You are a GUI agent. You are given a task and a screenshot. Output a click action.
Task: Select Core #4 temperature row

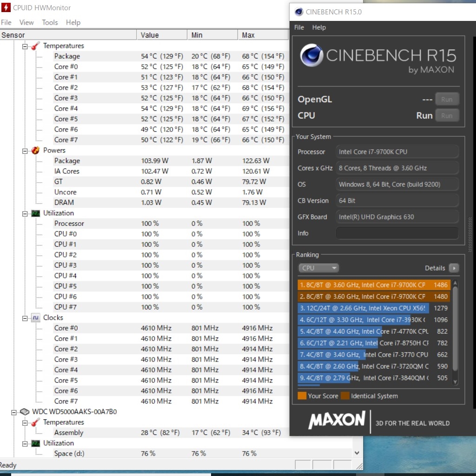171,108
